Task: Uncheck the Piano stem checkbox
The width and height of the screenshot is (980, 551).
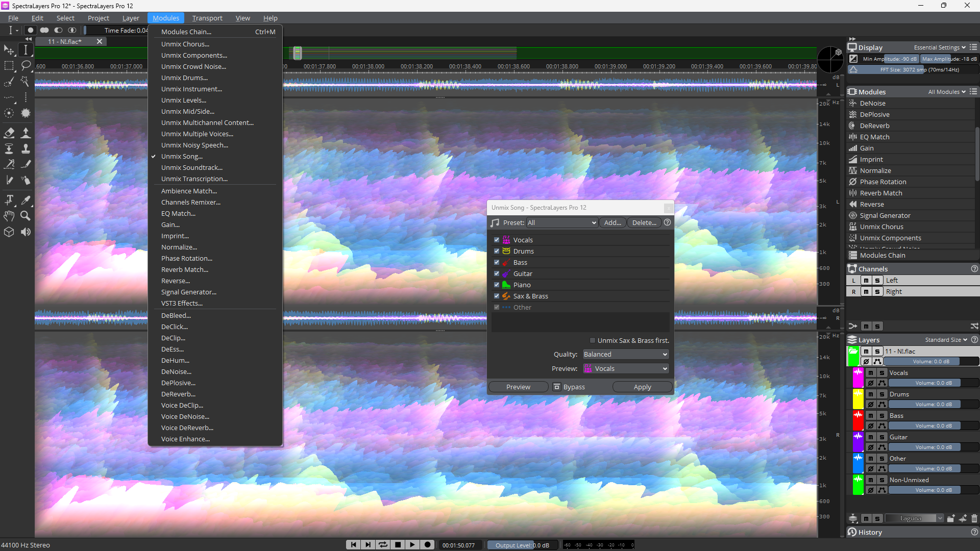Action: click(497, 285)
